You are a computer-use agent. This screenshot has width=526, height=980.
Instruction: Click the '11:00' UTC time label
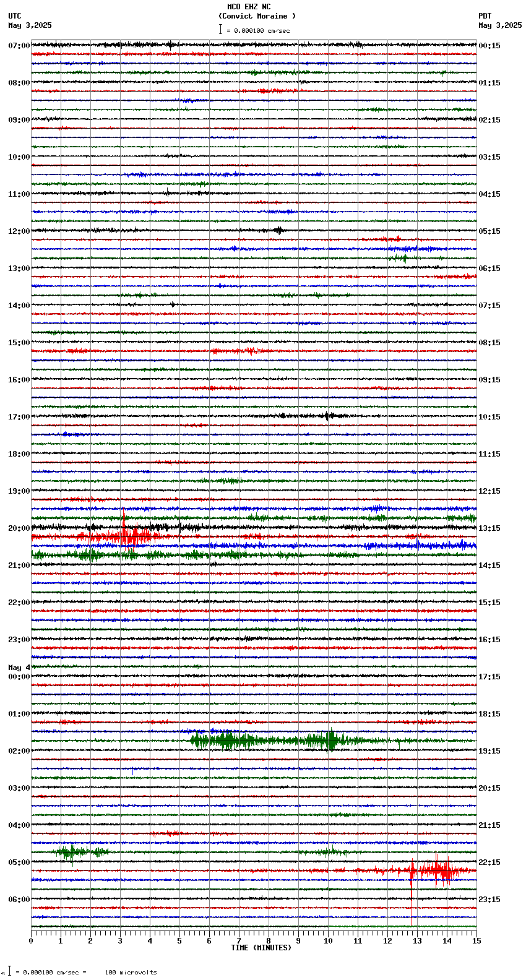tap(19, 194)
